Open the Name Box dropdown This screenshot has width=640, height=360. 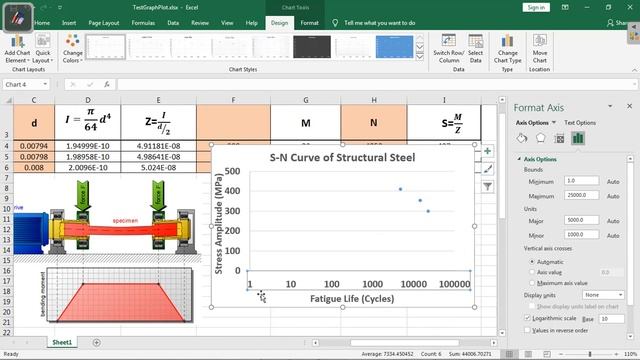[45, 84]
